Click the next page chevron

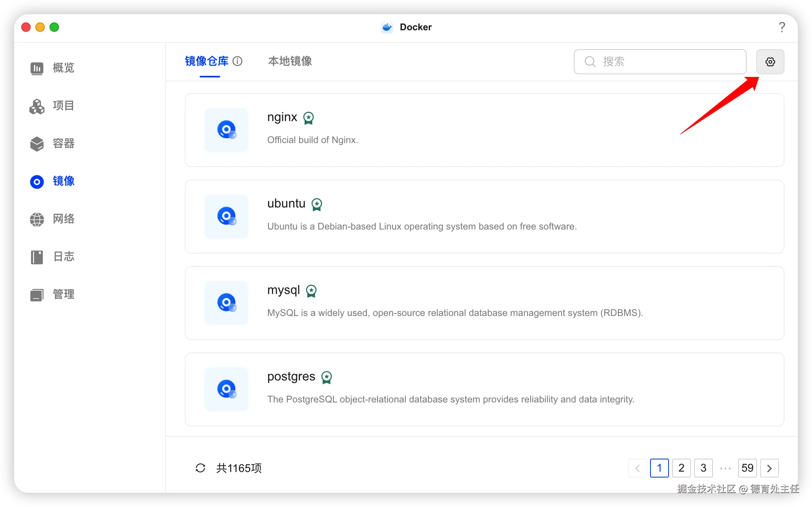[769, 468]
